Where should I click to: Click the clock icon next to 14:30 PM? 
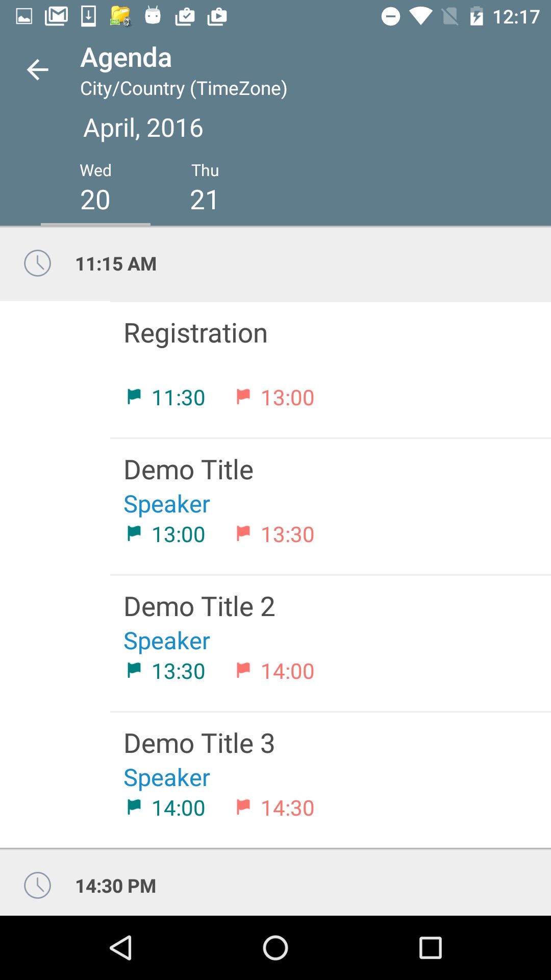(x=37, y=885)
